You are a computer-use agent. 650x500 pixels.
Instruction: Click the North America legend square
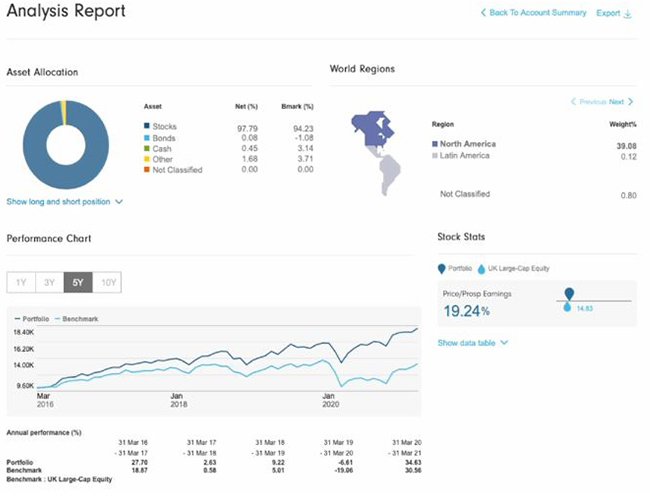pyautogui.click(x=433, y=144)
